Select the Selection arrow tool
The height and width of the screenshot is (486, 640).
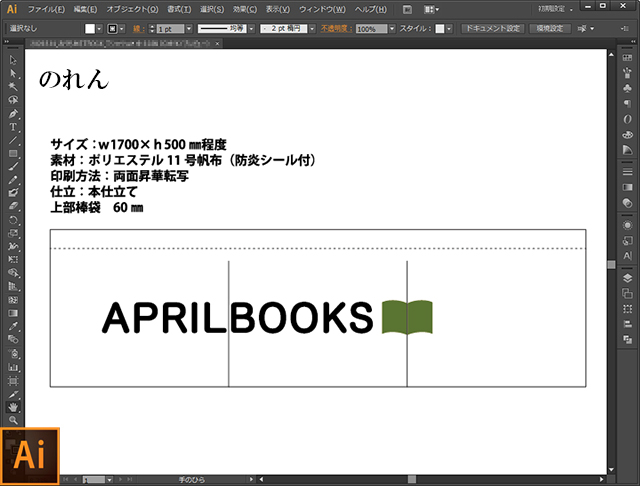[13, 61]
